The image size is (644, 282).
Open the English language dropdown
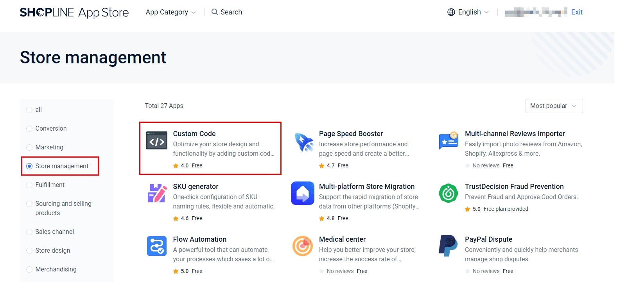[x=468, y=12]
